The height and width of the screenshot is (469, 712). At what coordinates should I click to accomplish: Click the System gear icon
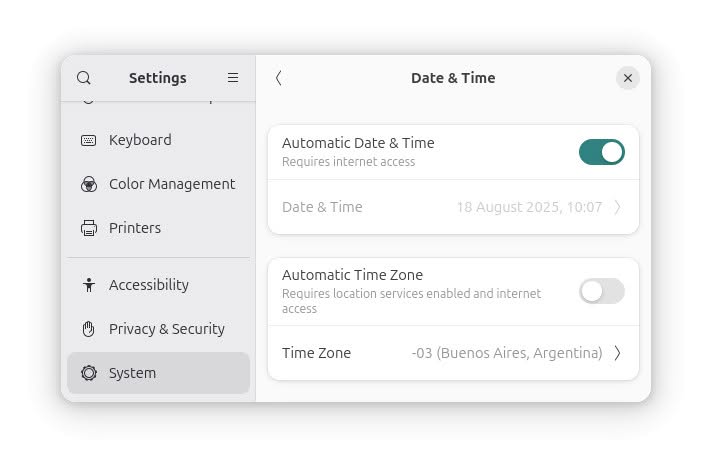click(x=89, y=373)
